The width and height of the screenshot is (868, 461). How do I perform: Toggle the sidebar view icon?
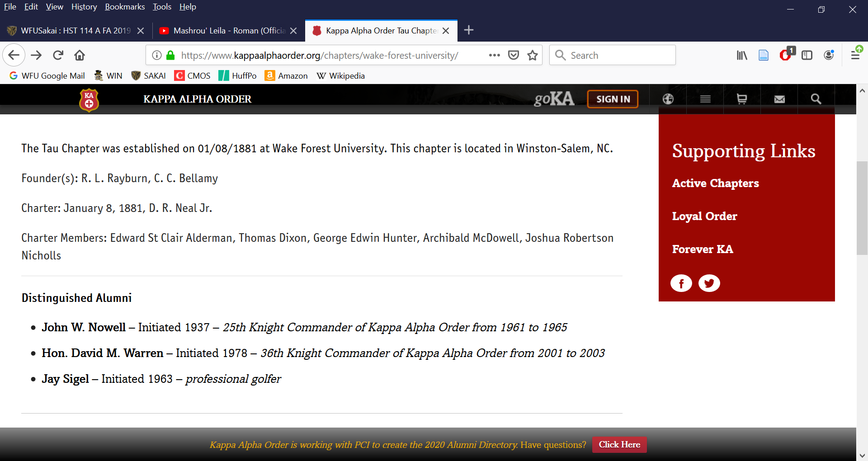click(807, 55)
